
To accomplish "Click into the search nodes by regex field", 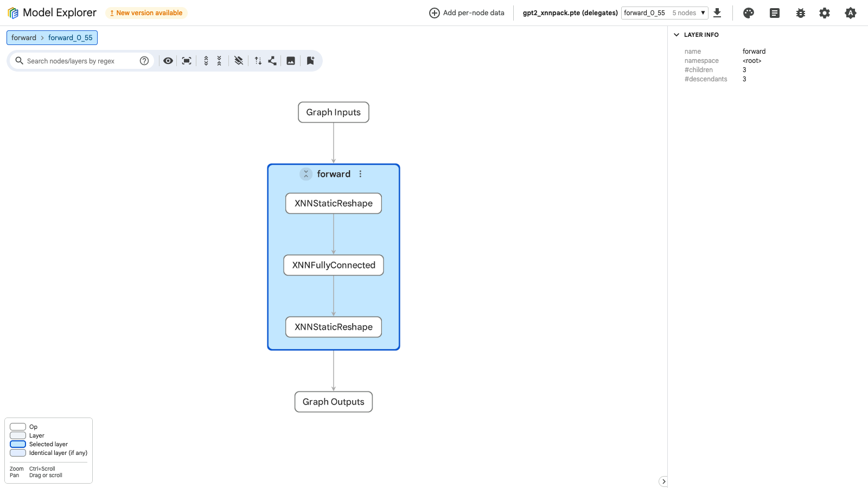I will 81,61.
